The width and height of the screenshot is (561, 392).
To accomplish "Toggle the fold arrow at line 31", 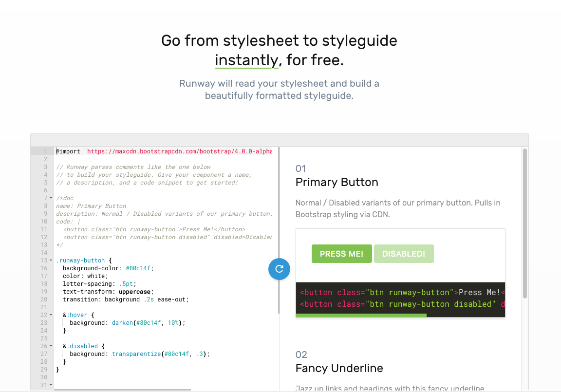I will coord(51,385).
